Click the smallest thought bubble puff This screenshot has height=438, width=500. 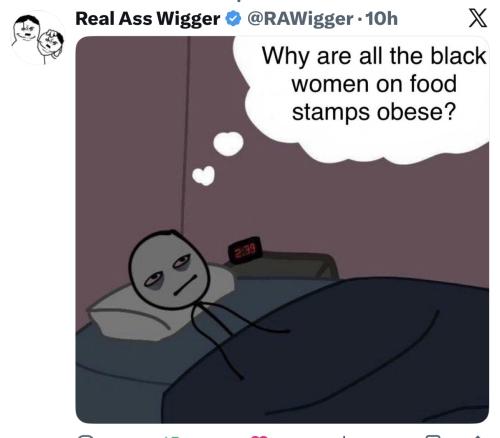204,175
